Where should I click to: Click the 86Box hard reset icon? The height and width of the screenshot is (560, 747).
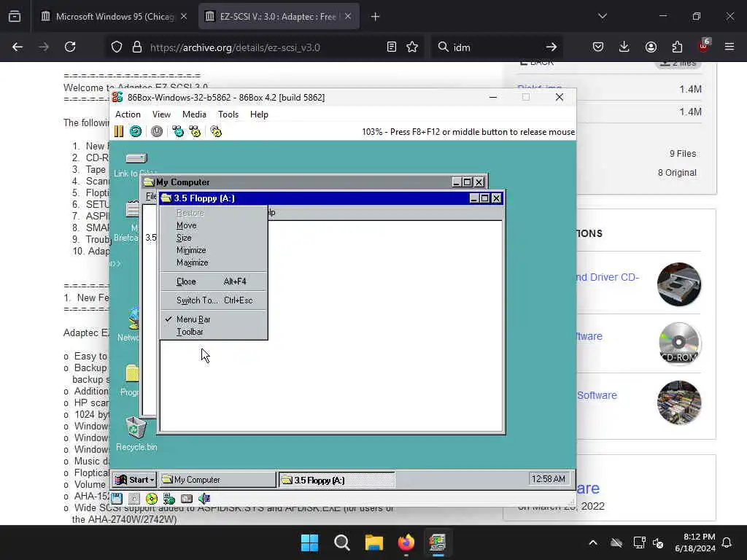[x=136, y=131]
